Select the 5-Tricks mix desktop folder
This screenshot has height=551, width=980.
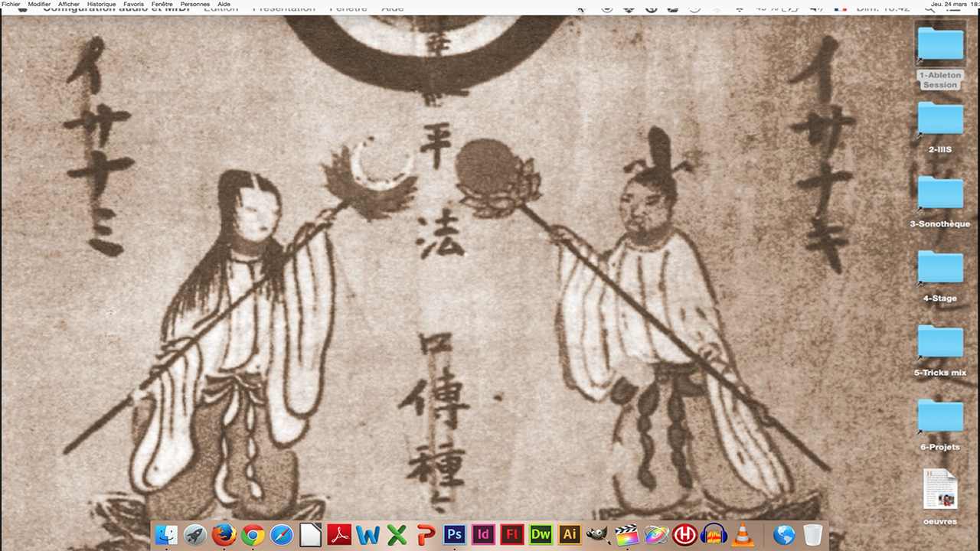tap(940, 350)
